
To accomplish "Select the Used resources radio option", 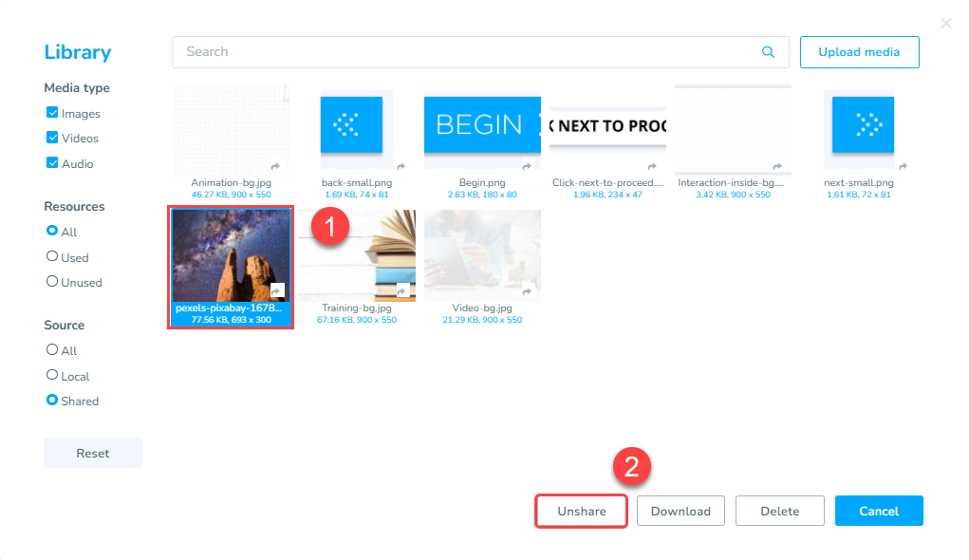I will (x=52, y=256).
